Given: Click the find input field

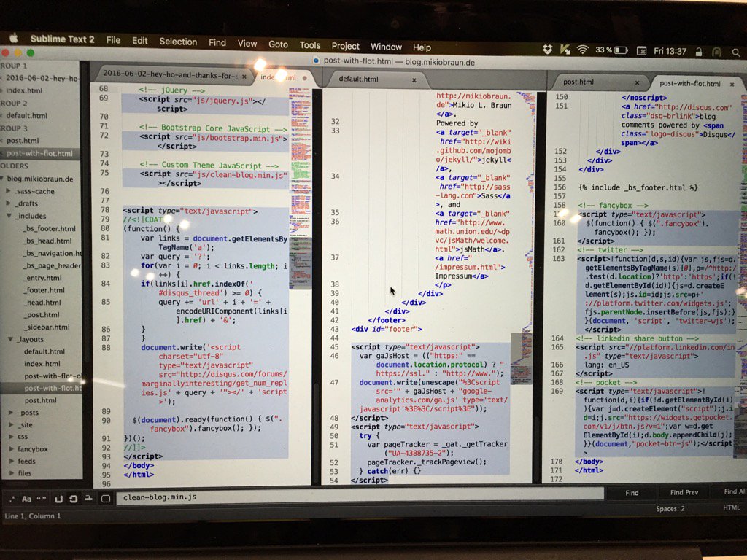Looking at the screenshot, I should [x=357, y=497].
